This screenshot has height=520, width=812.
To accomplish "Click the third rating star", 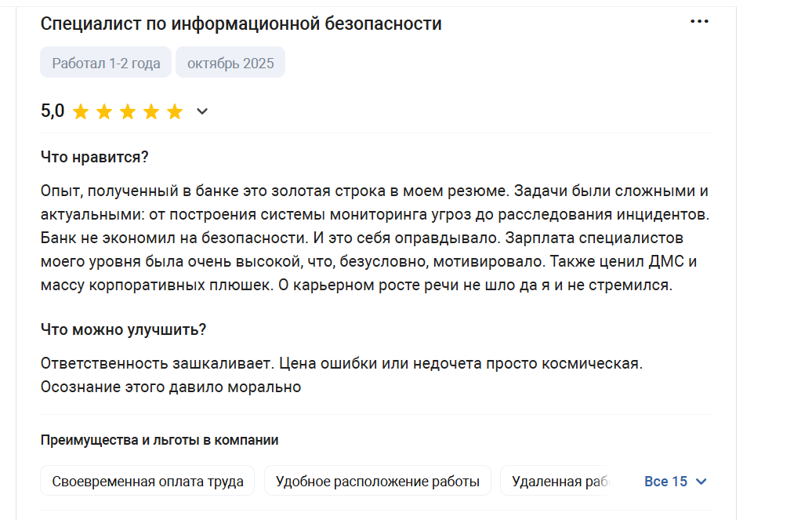I will 128,111.
